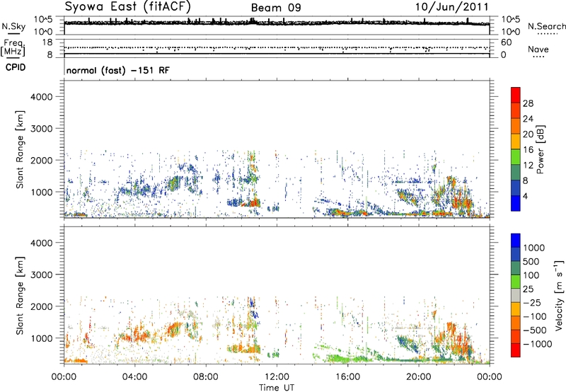Image resolution: width=566 pixels, height=392 pixels.
Task: Click the 'CPID' row label
Action: (x=16, y=67)
